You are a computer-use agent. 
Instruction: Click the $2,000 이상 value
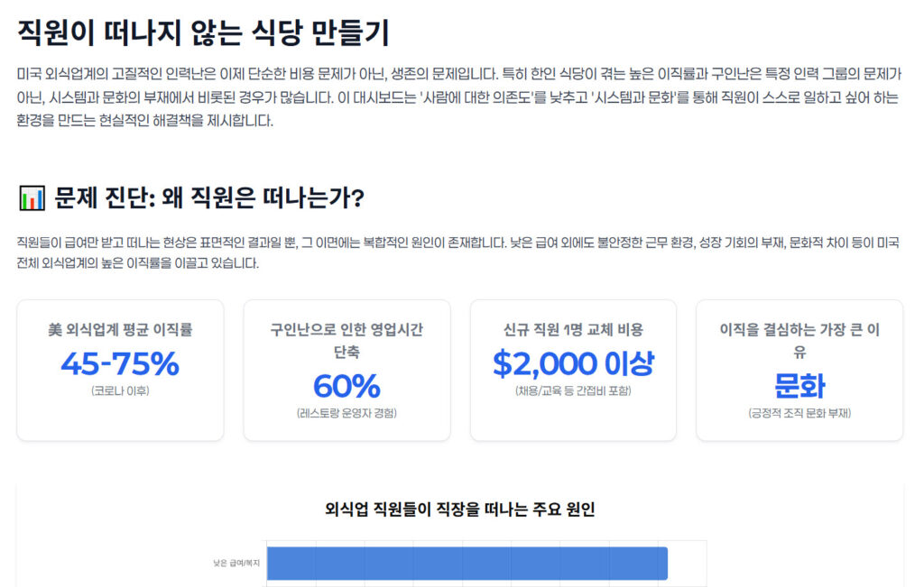[573, 363]
